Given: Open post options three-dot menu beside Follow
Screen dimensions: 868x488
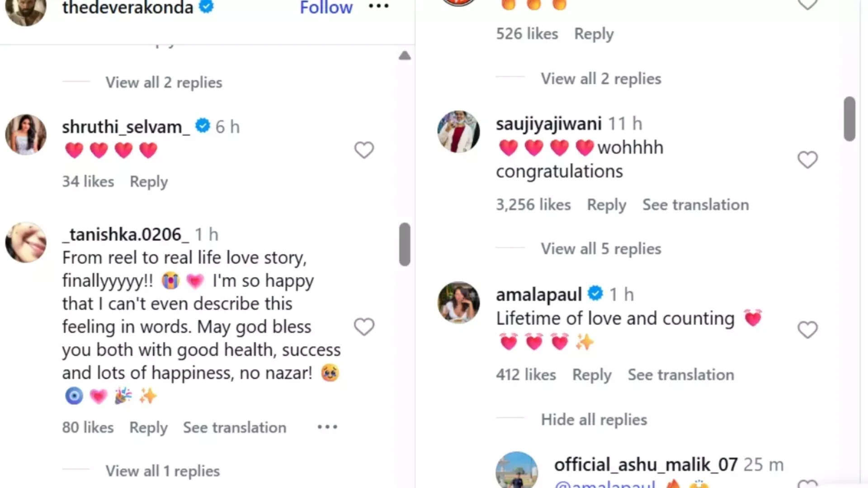Looking at the screenshot, I should 378,6.
